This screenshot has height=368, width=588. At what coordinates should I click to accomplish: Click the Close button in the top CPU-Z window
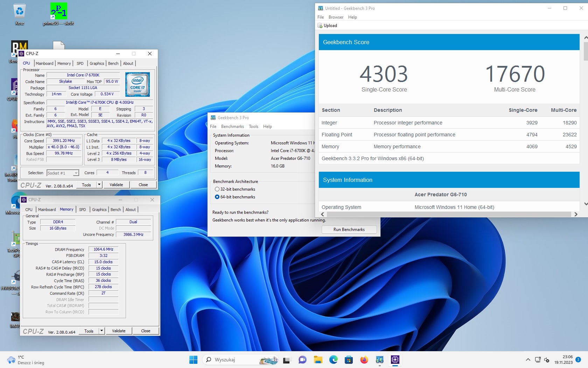143,185
